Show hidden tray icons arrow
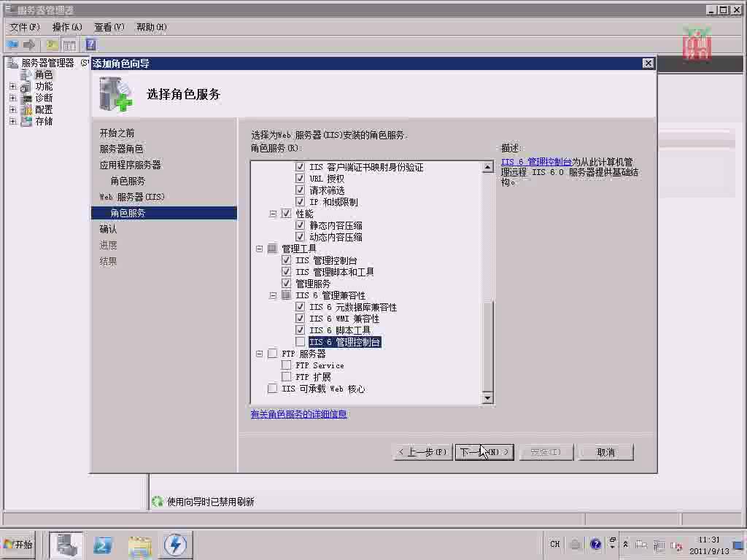The height and width of the screenshot is (560, 747). (625, 544)
